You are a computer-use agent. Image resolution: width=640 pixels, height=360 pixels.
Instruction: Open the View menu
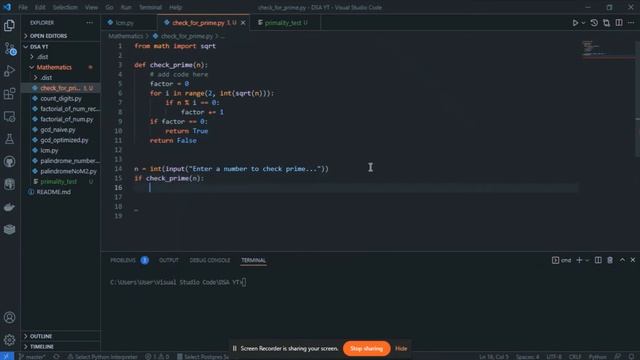point(91,7)
